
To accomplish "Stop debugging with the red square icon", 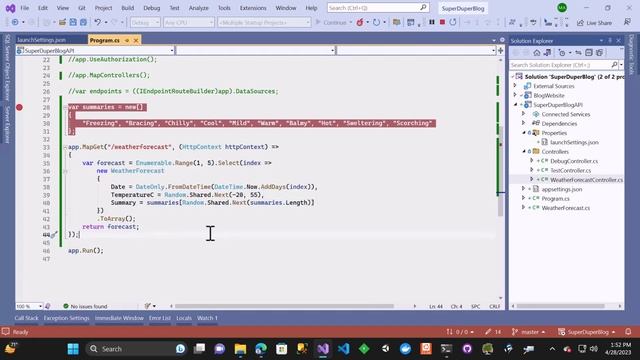I will click(x=442, y=22).
